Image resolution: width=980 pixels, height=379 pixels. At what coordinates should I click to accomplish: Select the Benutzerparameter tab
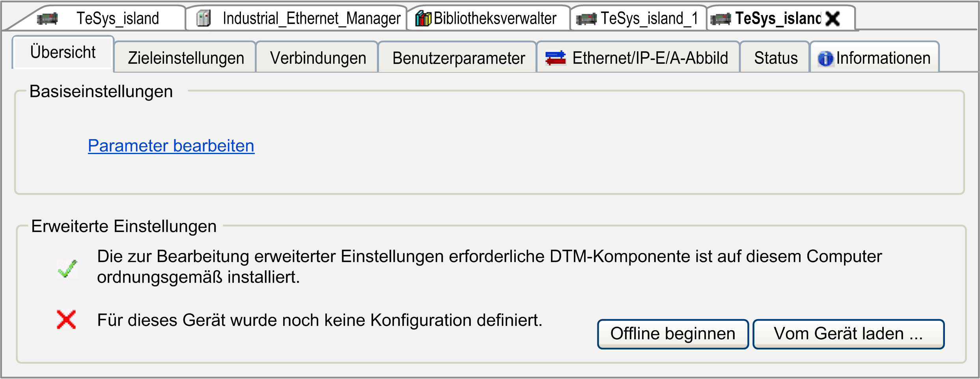(458, 58)
